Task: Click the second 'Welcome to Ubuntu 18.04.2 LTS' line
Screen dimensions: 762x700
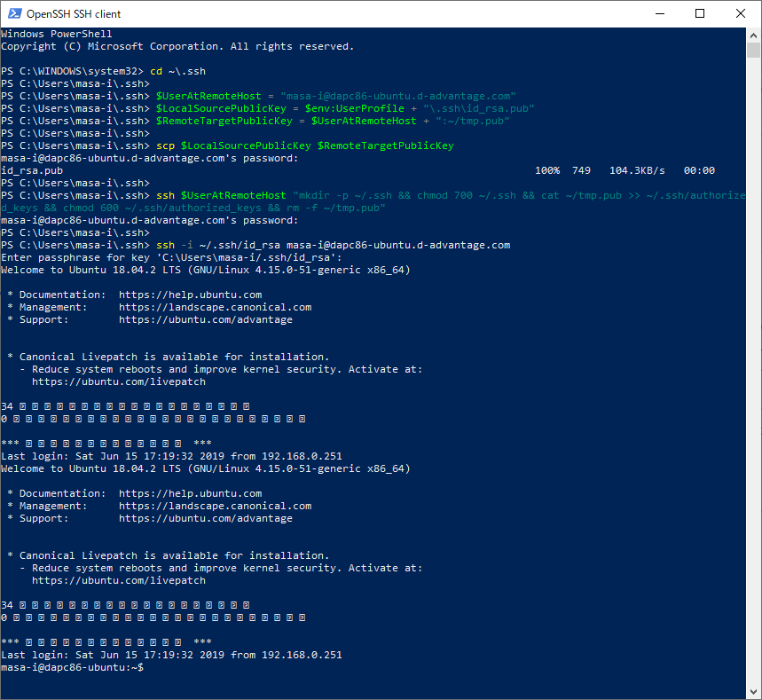Action: coord(206,469)
